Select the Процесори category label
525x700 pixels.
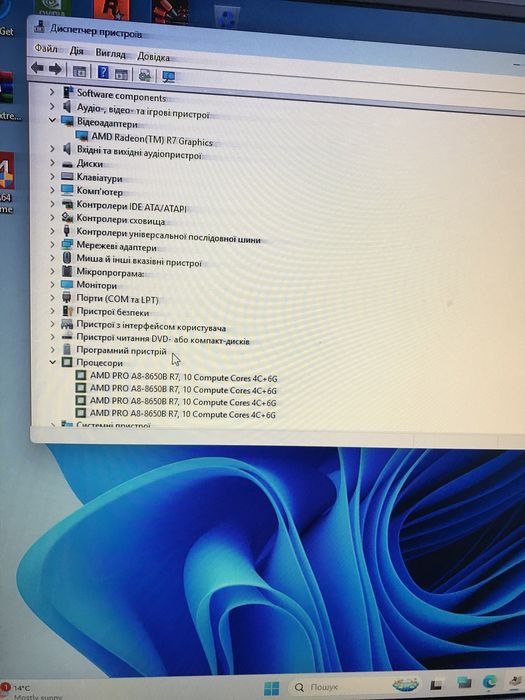pyautogui.click(x=99, y=363)
